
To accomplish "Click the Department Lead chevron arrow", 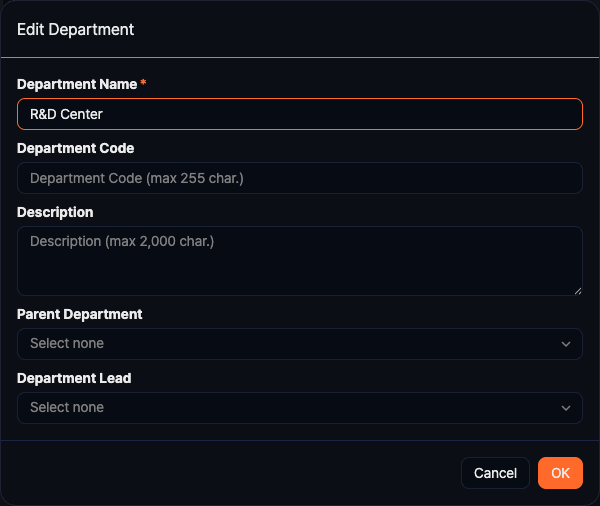I will pos(567,408).
